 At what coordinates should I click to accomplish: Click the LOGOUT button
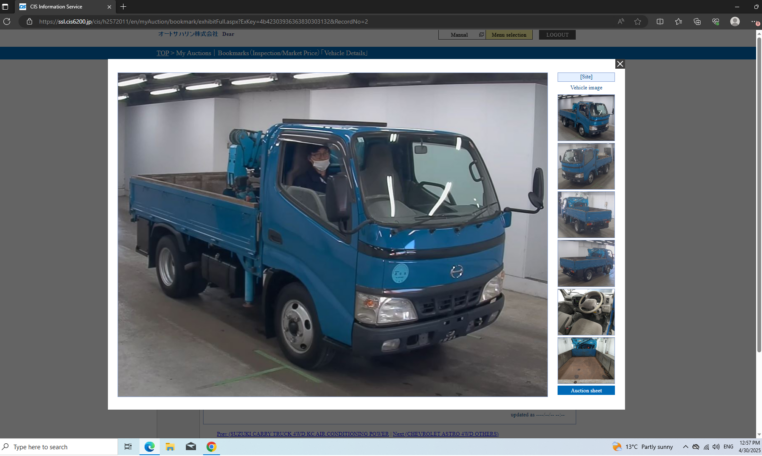[x=557, y=35]
